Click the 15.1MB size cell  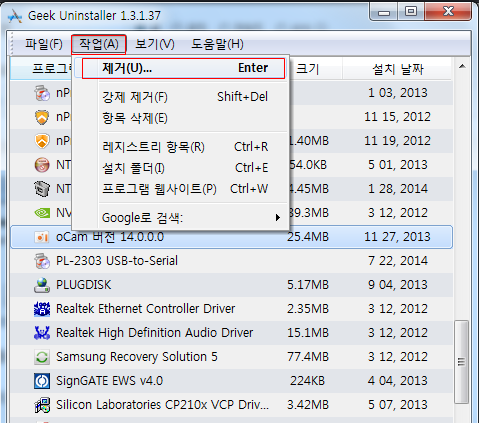pos(308,333)
